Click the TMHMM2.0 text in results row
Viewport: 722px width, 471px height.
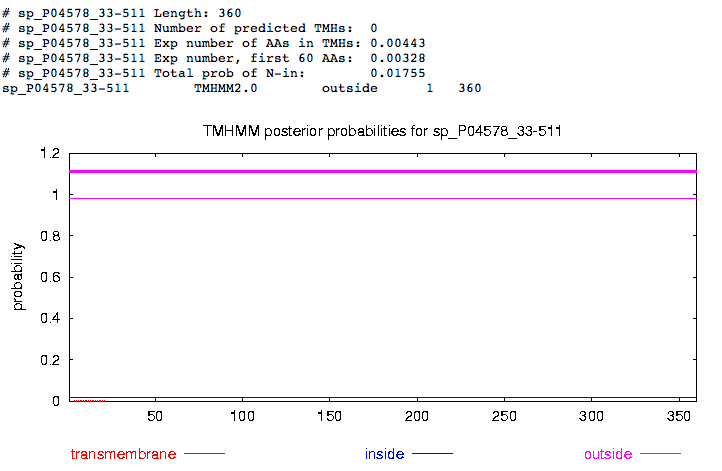point(225,88)
